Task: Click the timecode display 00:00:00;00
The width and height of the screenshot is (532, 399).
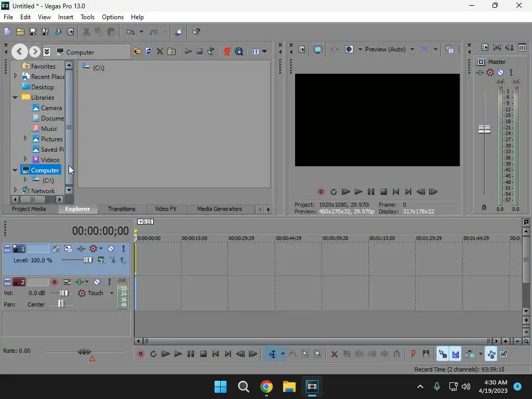Action: pos(100,231)
